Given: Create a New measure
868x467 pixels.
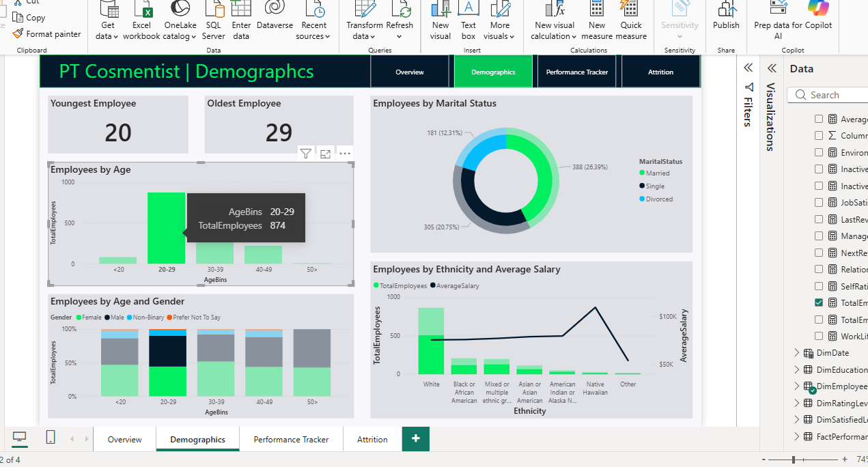Looking at the screenshot, I should (597, 21).
